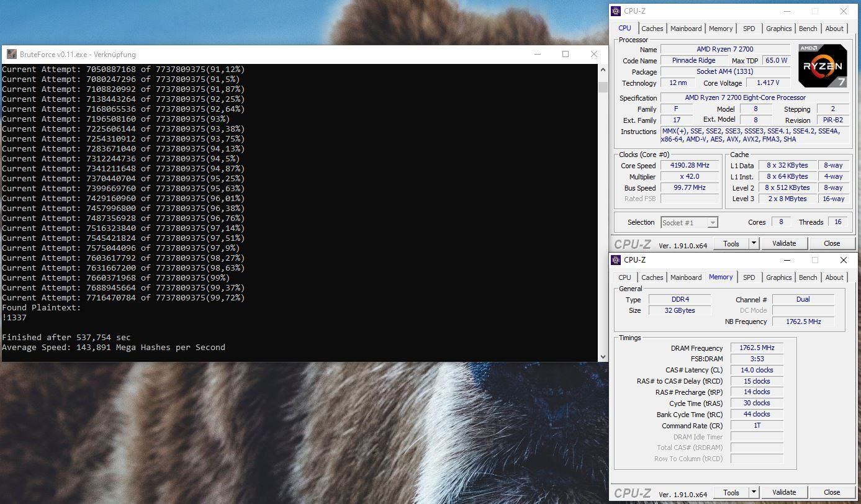The image size is (861, 504).
Task: Click the Max TDP value 65.0 W
Action: coord(776,60)
